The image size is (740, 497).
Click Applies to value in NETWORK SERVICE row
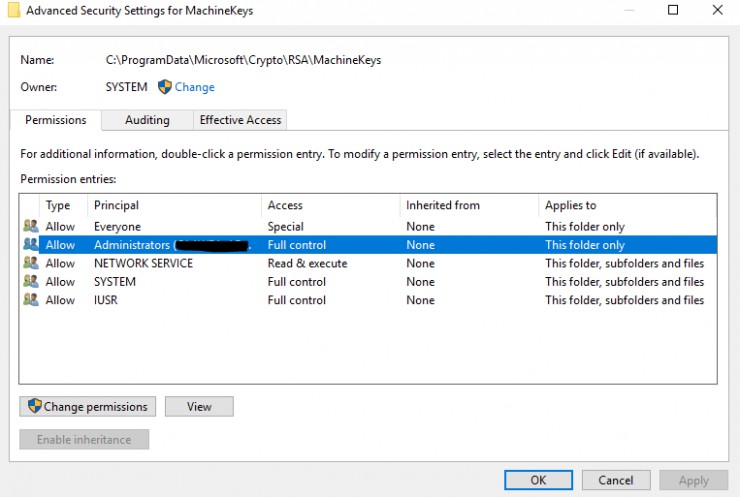(624, 263)
